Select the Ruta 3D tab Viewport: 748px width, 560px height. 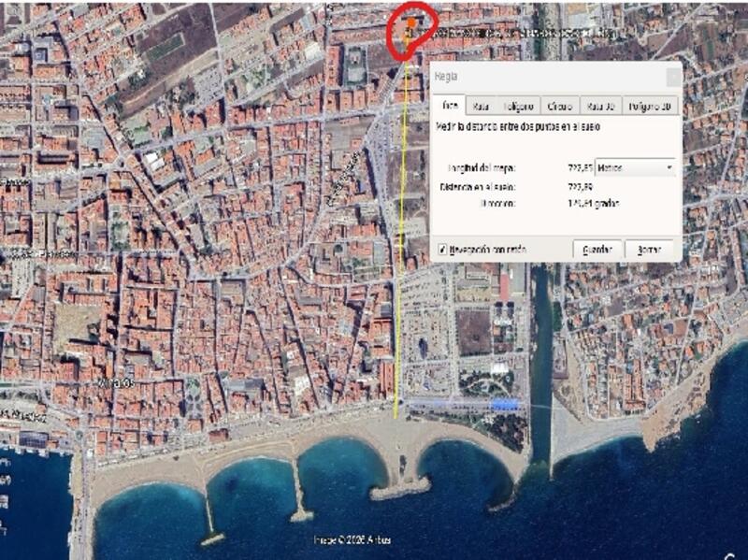coord(598,106)
